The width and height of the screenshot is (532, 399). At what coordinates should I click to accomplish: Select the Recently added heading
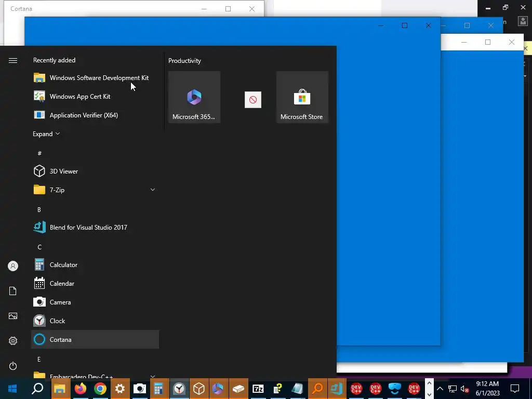tap(54, 60)
